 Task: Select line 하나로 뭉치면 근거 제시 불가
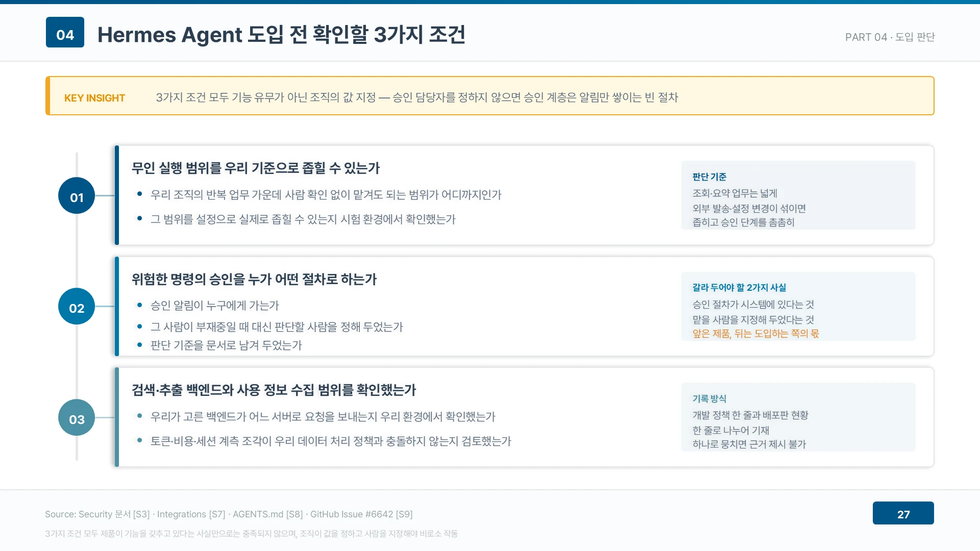pos(749,444)
